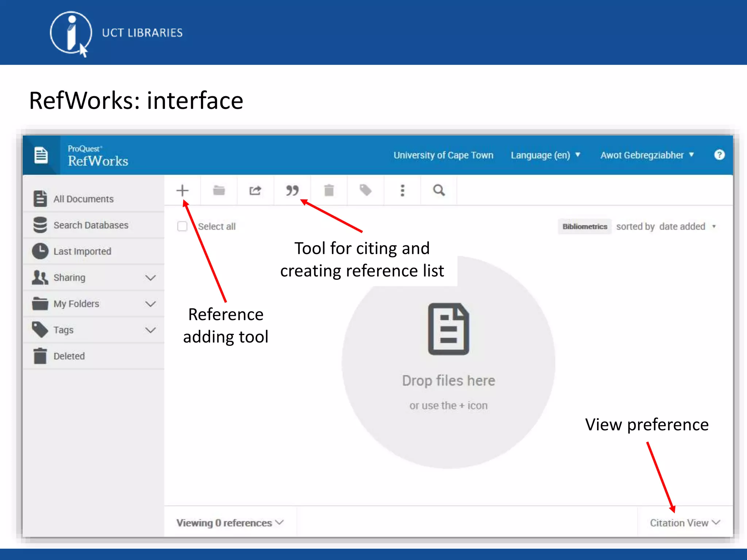Click the Tags label icon in sidebar
Viewport: 747px width, 560px height.
click(x=40, y=330)
